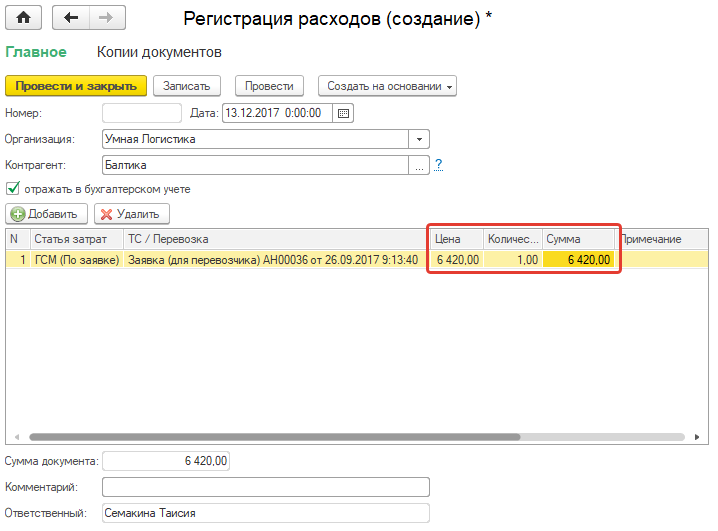The height and width of the screenshot is (531, 718).
Task: Switch to the Главное tab
Action: click(36, 52)
